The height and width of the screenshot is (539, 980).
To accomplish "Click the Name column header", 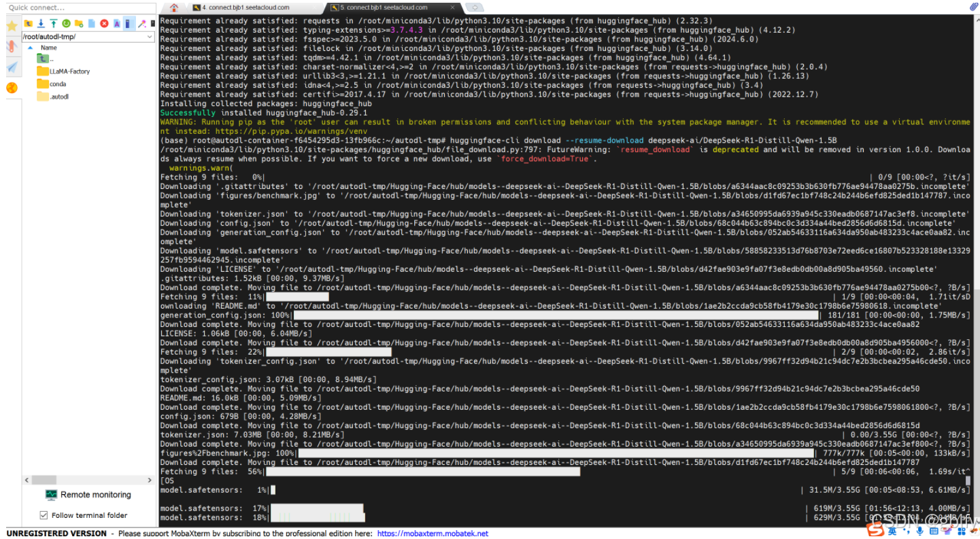I will pyautogui.click(x=48, y=48).
